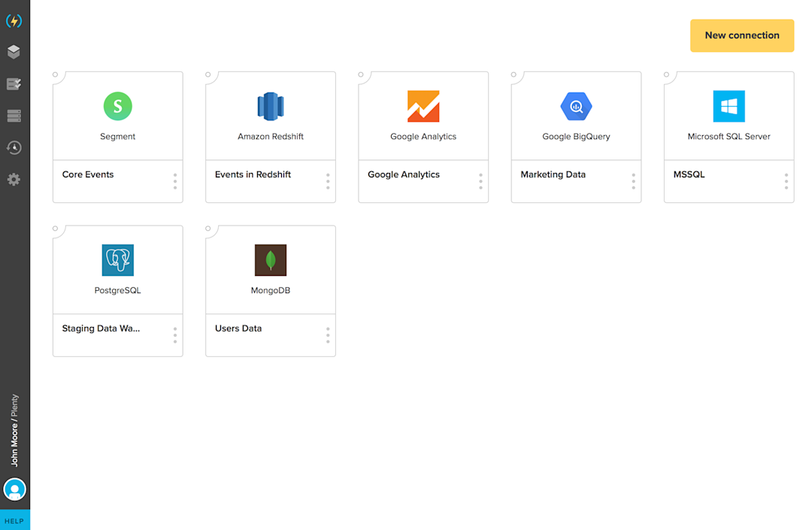
Task: Click the John Moore / Plenty account label
Action: pyautogui.click(x=14, y=431)
